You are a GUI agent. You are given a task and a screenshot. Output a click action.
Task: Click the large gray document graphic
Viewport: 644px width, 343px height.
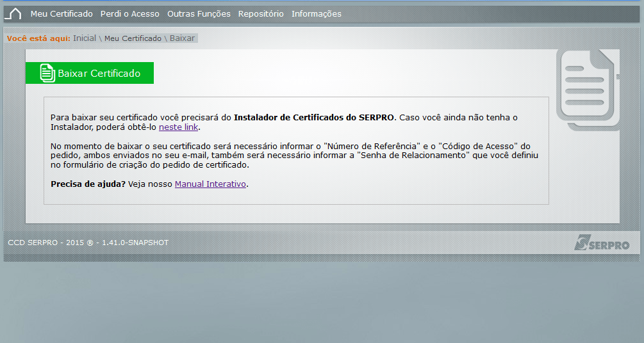pyautogui.click(x=588, y=90)
